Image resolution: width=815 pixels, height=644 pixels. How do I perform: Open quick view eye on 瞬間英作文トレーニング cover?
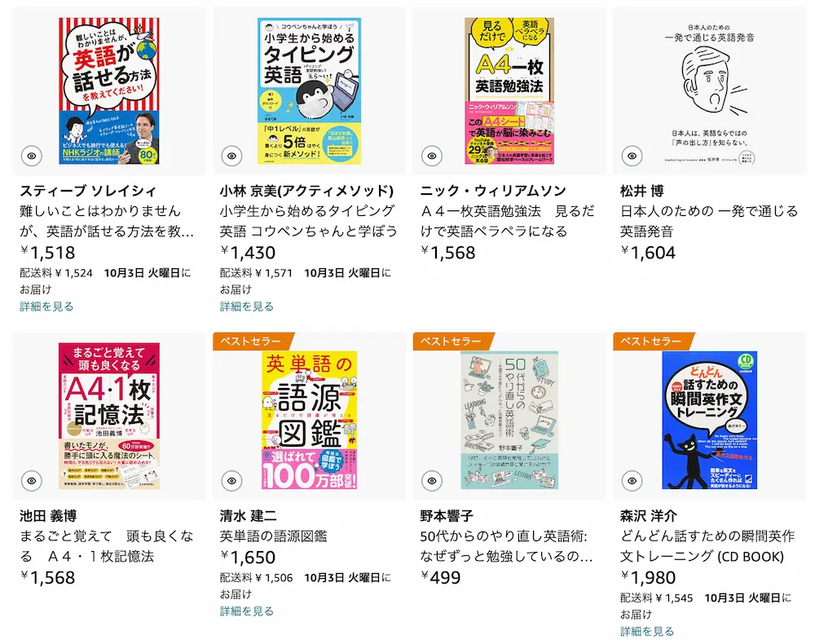click(x=632, y=481)
